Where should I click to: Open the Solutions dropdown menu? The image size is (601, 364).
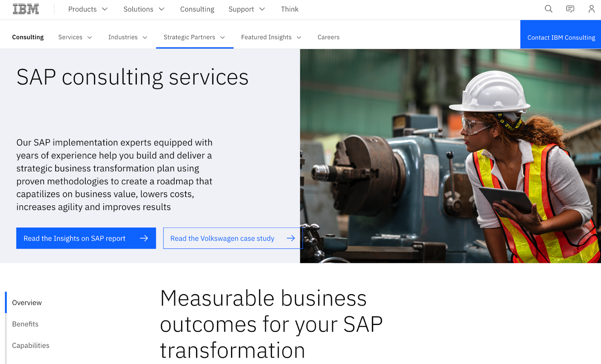click(x=144, y=9)
